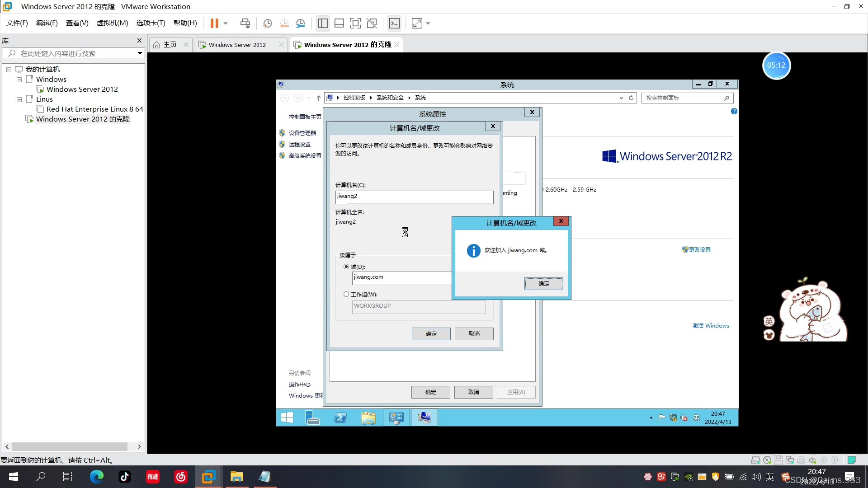Open dropdown next to pause button
Viewport: 868px width, 488px height.
coord(226,23)
